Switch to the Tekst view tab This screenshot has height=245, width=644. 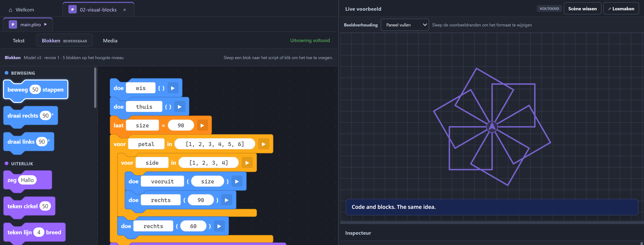pyautogui.click(x=18, y=40)
